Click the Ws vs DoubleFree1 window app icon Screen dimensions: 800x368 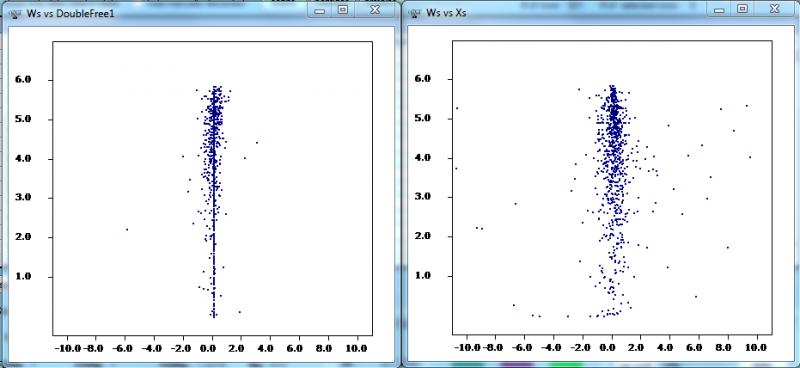(14, 14)
